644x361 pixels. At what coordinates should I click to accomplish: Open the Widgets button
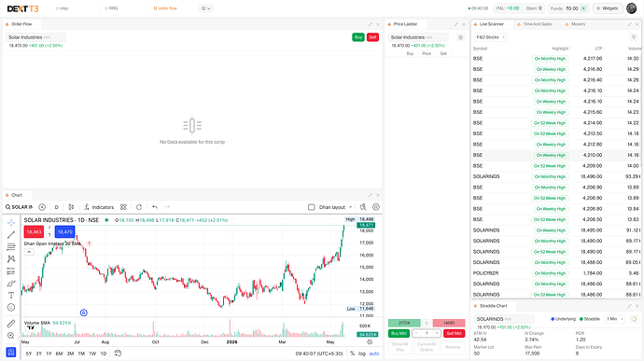[608, 8]
